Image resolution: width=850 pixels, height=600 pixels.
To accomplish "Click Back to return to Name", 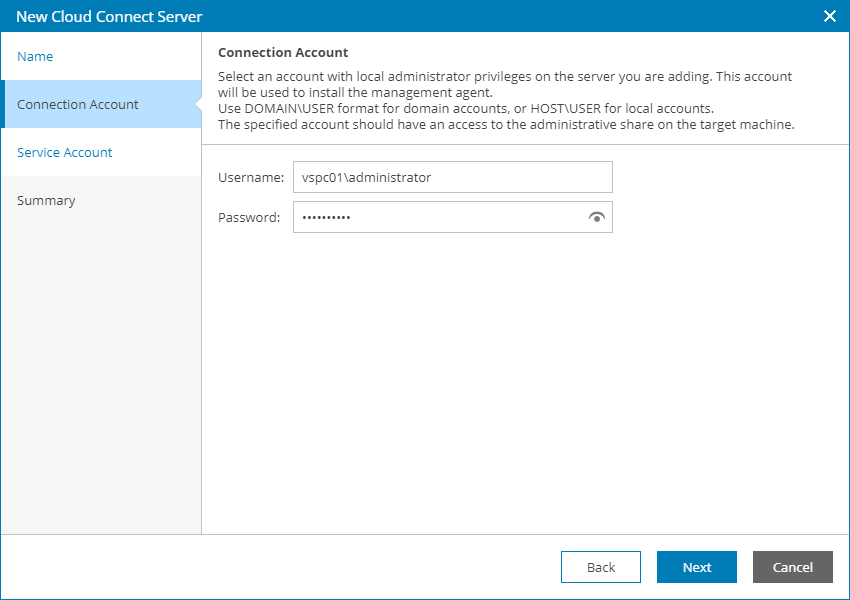I will click(600, 567).
